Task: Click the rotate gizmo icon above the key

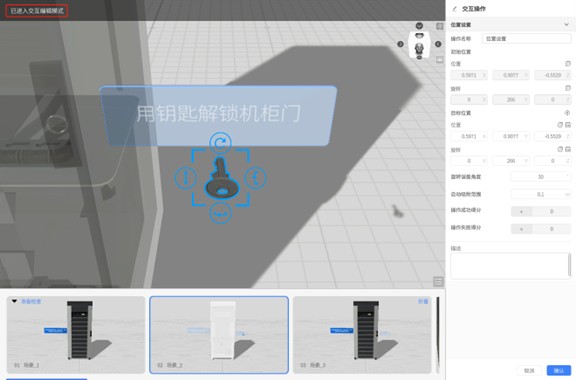Action: (x=220, y=143)
